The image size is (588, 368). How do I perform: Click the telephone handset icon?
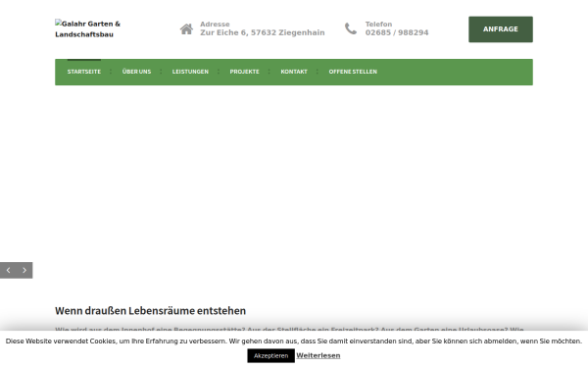coord(351,28)
